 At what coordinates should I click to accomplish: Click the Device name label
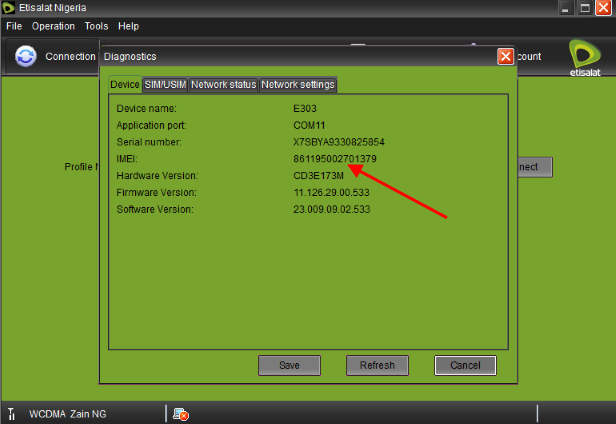click(x=147, y=108)
